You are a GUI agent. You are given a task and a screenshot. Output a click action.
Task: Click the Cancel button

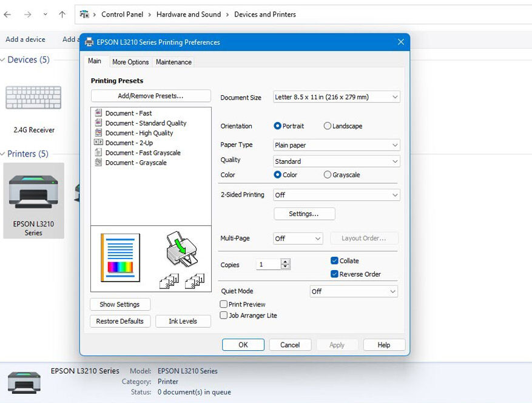[290, 345]
